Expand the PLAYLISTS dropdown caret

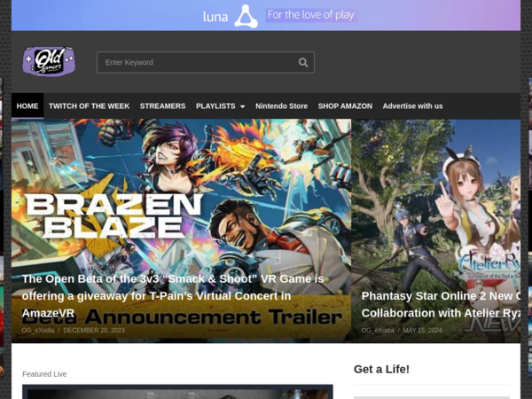coord(242,107)
